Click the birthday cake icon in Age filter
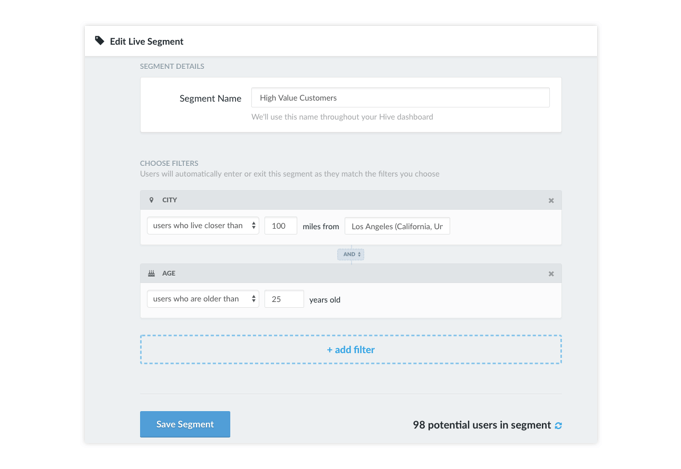This screenshot has height=469, width=681. pyautogui.click(x=151, y=274)
